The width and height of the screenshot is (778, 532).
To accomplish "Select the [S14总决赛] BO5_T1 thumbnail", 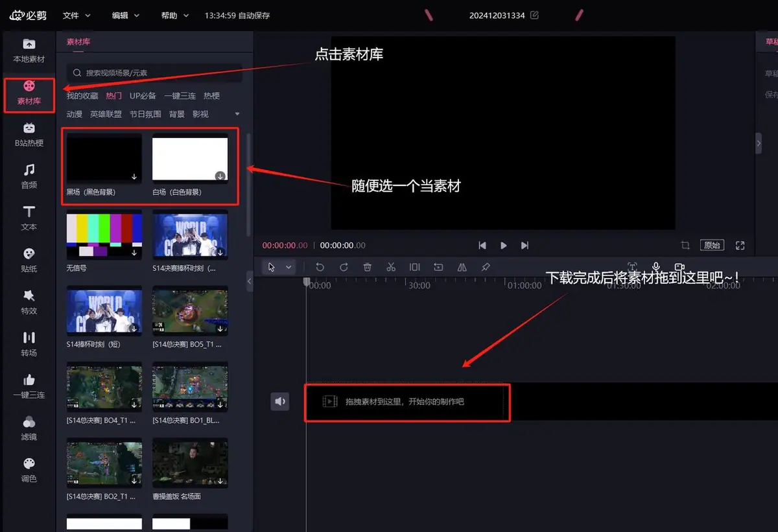I will (x=190, y=311).
